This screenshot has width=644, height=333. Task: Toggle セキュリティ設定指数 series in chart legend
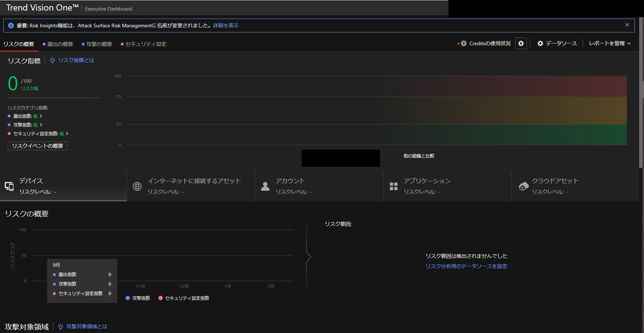184,298
